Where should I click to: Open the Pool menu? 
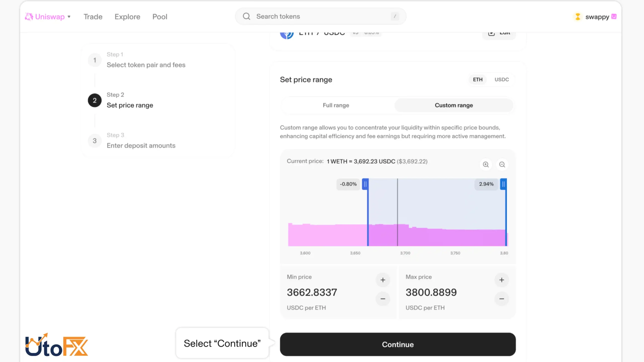coord(160,17)
